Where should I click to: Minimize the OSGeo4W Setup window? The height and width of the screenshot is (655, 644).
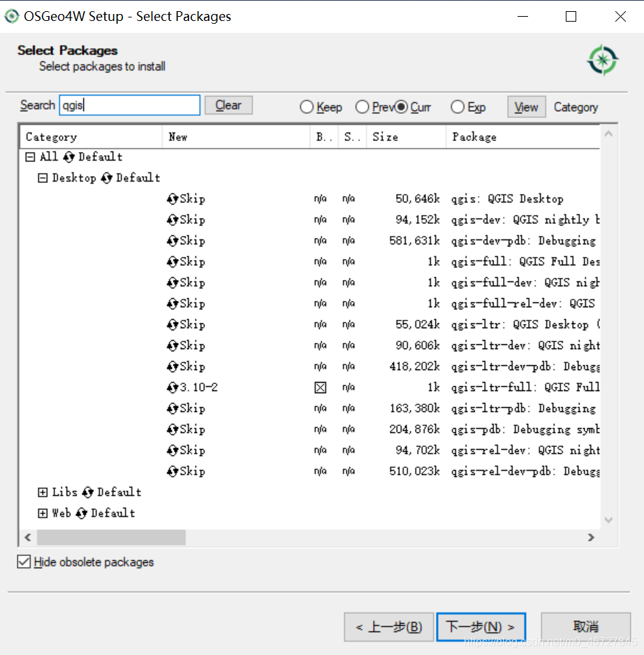point(522,16)
